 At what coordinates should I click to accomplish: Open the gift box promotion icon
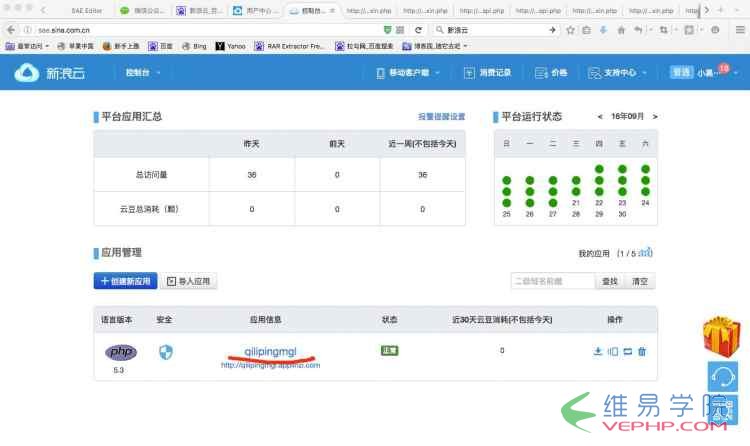point(722,336)
